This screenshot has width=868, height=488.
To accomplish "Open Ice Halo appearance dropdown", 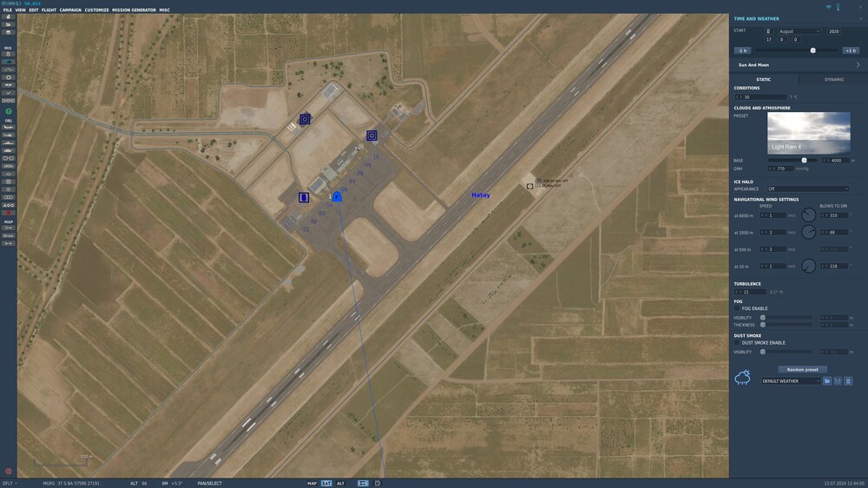I will pyautogui.click(x=808, y=189).
